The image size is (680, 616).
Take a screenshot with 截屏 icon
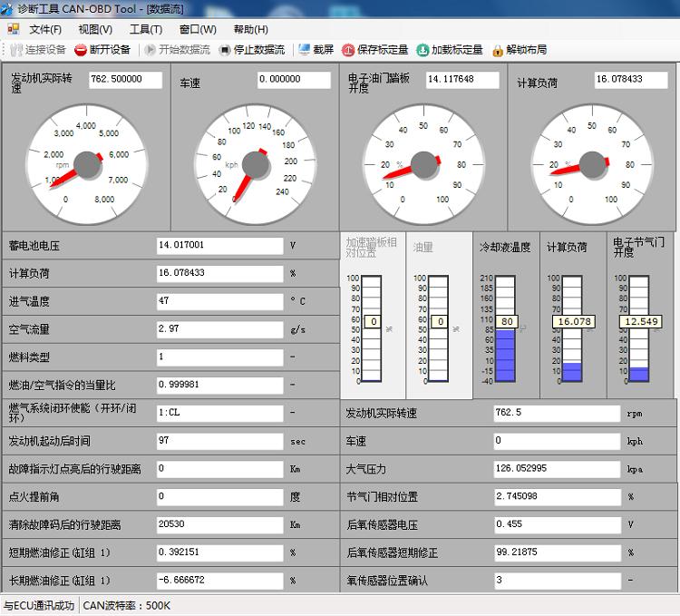304,50
